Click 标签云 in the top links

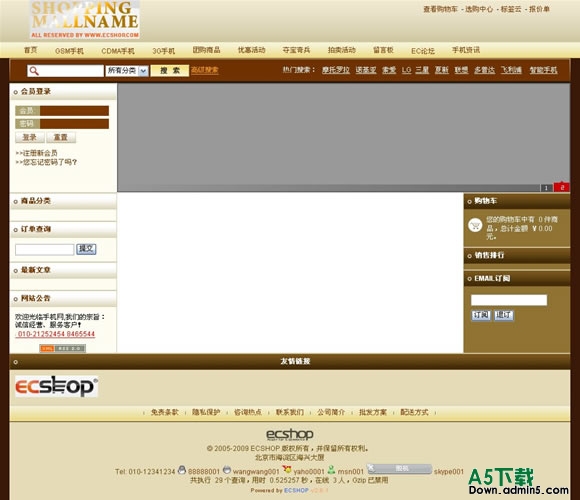[x=511, y=9]
